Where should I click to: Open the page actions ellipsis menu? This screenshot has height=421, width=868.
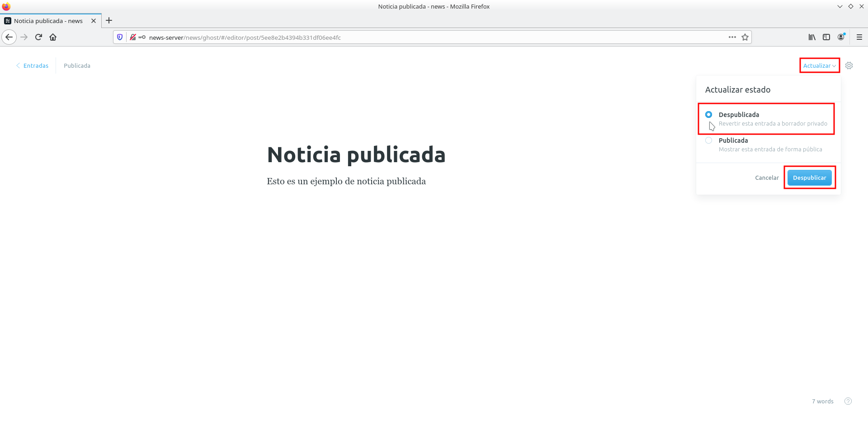tap(732, 37)
